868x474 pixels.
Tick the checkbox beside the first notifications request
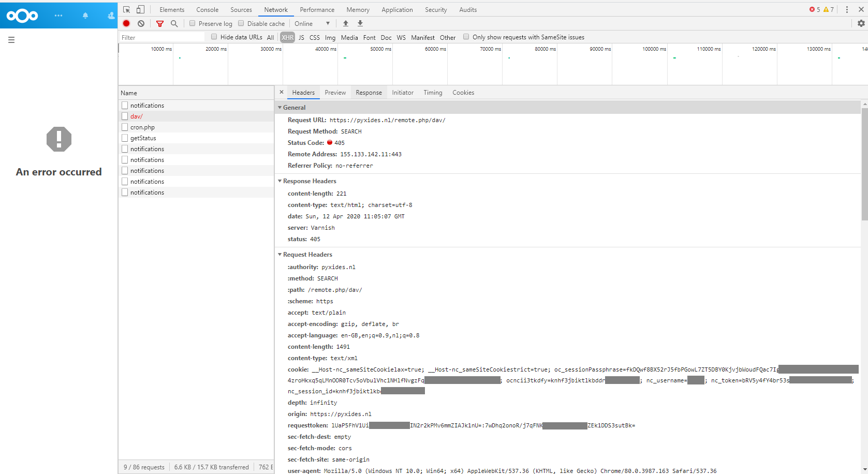pos(125,106)
